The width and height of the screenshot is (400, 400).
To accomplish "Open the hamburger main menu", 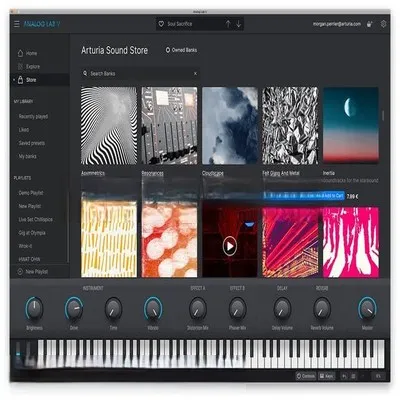I will click(x=17, y=24).
